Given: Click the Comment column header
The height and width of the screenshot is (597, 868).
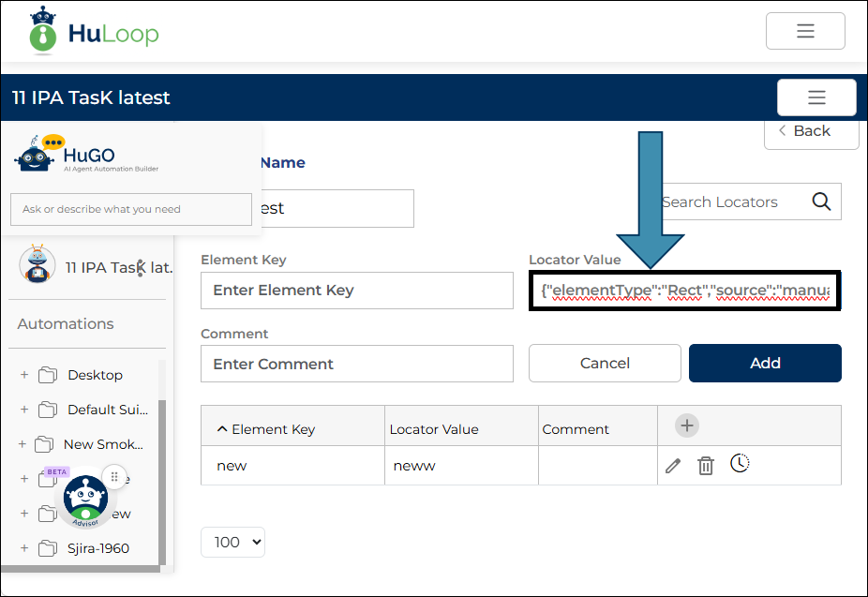Looking at the screenshot, I should [x=576, y=429].
